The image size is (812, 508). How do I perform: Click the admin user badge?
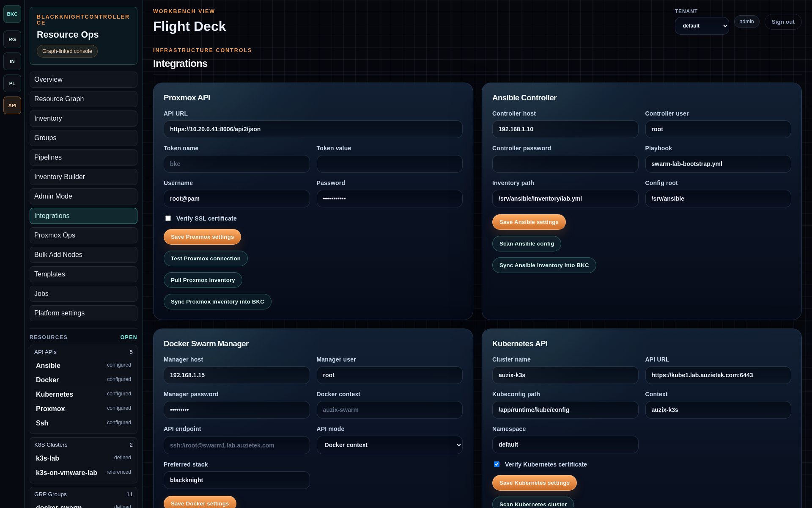(x=746, y=22)
